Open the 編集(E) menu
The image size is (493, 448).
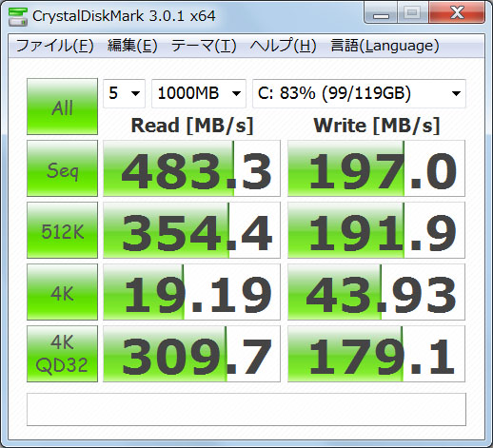tap(132, 46)
